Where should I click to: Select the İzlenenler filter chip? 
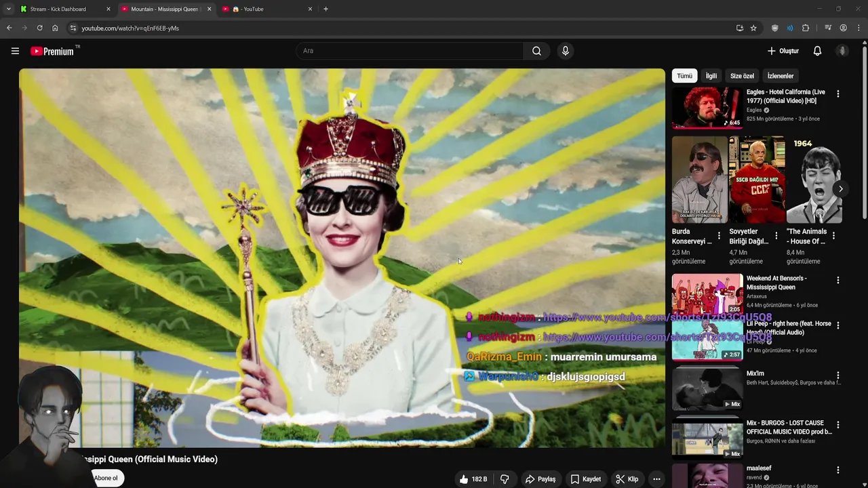click(781, 76)
